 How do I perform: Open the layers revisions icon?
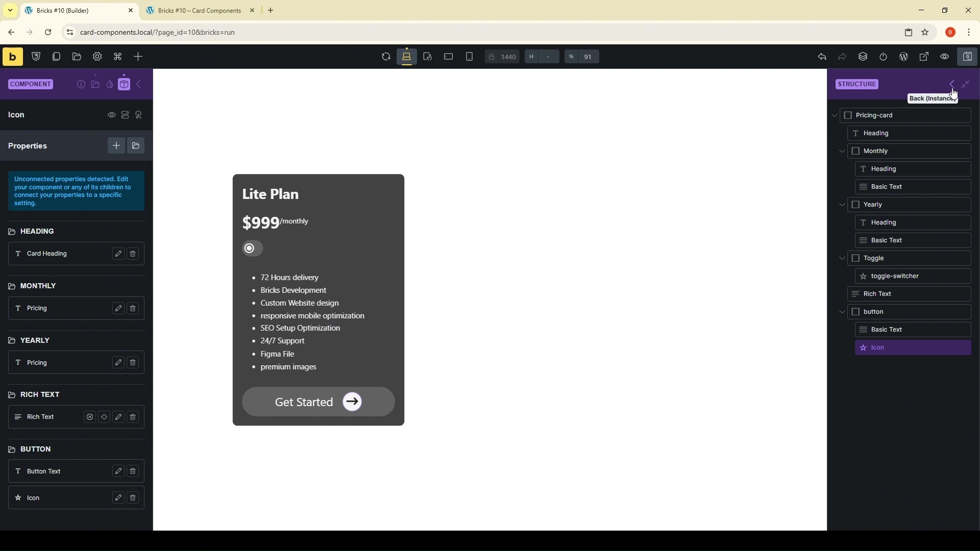tap(863, 57)
